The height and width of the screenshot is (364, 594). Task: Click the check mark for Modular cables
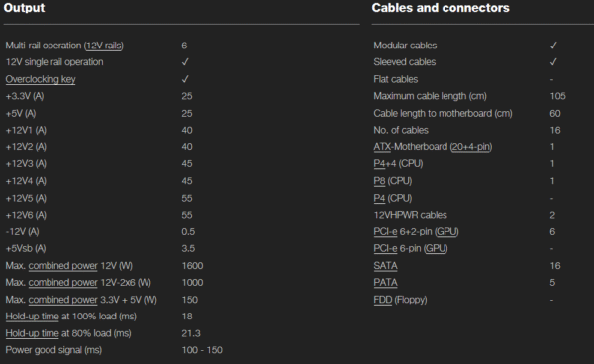click(553, 45)
